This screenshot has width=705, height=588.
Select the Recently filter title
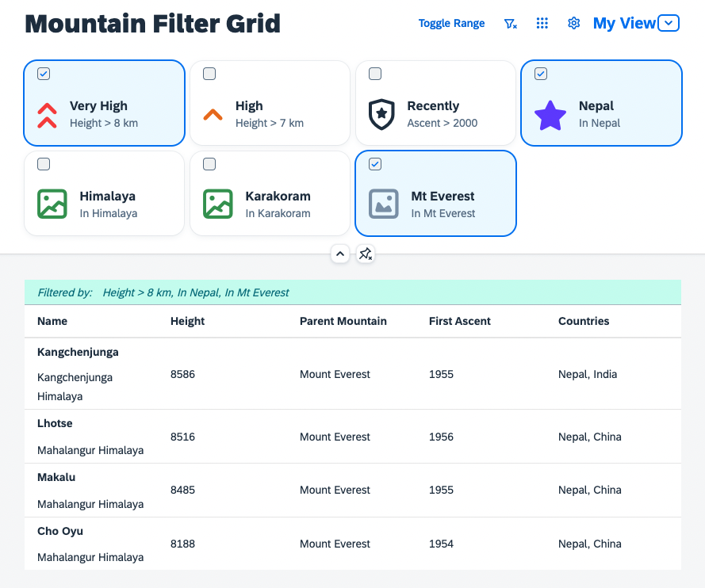[x=433, y=106]
